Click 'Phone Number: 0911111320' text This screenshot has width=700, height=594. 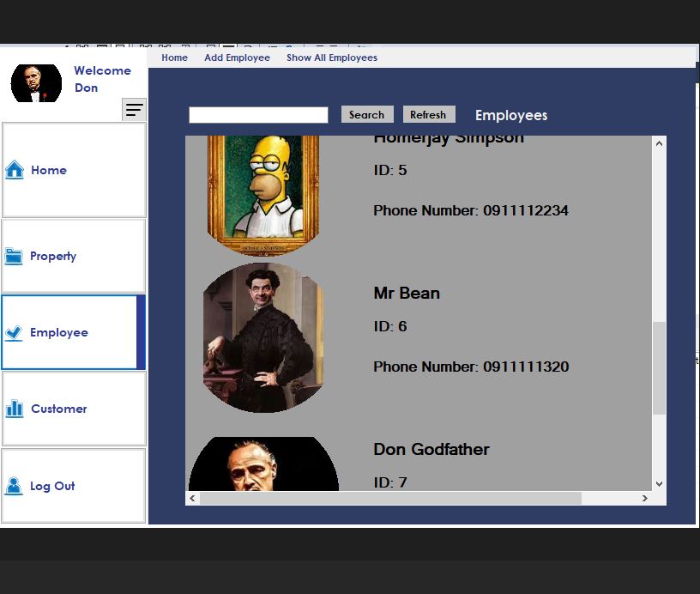pyautogui.click(x=471, y=367)
